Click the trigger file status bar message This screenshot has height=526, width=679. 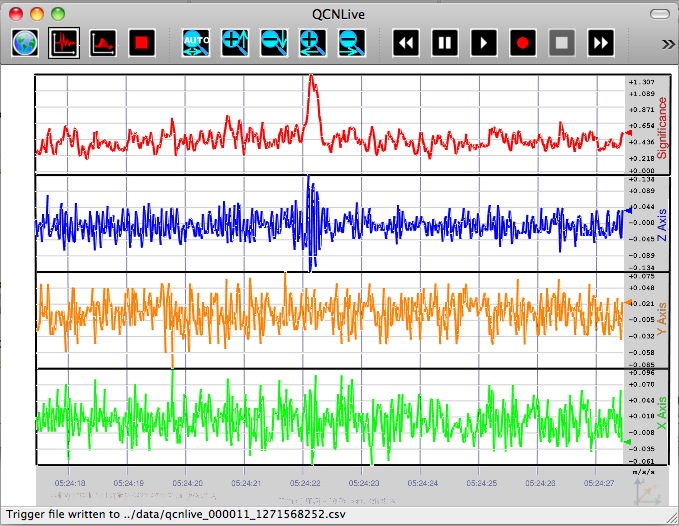click(176, 514)
